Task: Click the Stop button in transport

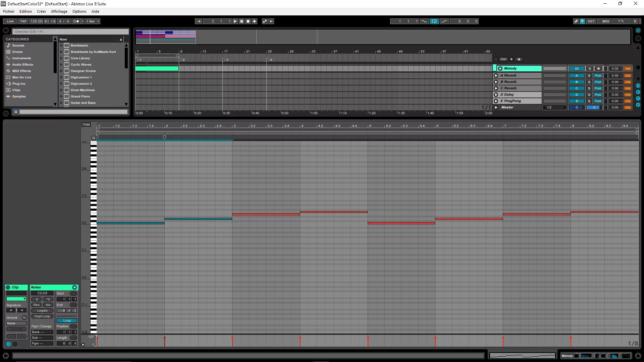Action: [241, 21]
